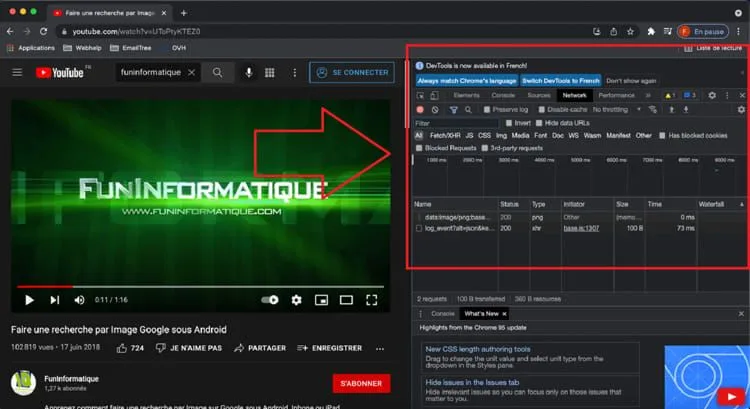Open the No throttling dropdown
Screen dimensions: 750x409
tap(614, 109)
